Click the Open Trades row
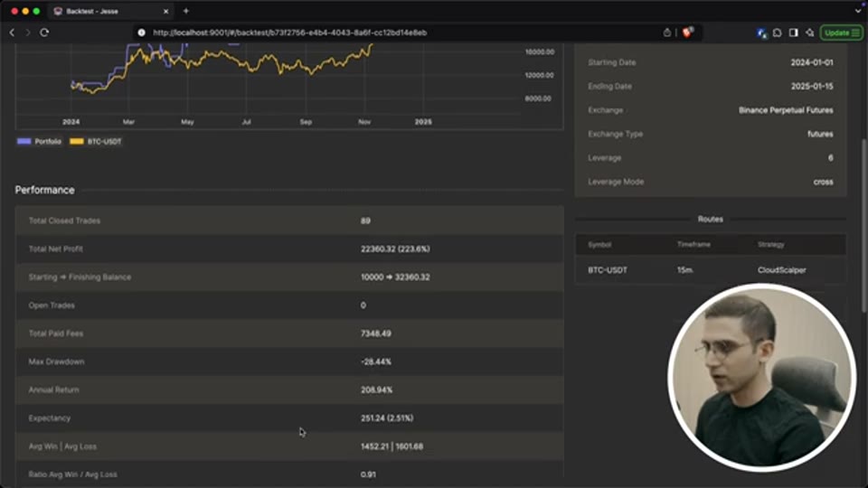Image resolution: width=868 pixels, height=488 pixels. click(x=289, y=305)
